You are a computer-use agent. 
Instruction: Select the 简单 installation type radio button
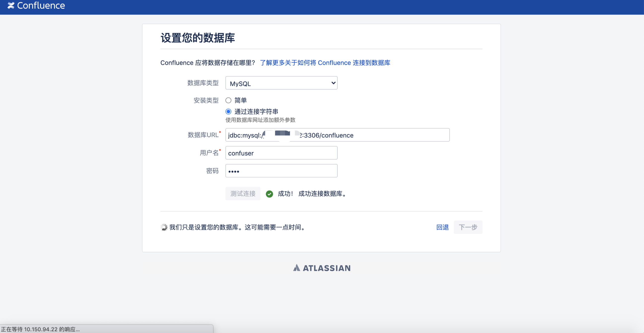228,100
